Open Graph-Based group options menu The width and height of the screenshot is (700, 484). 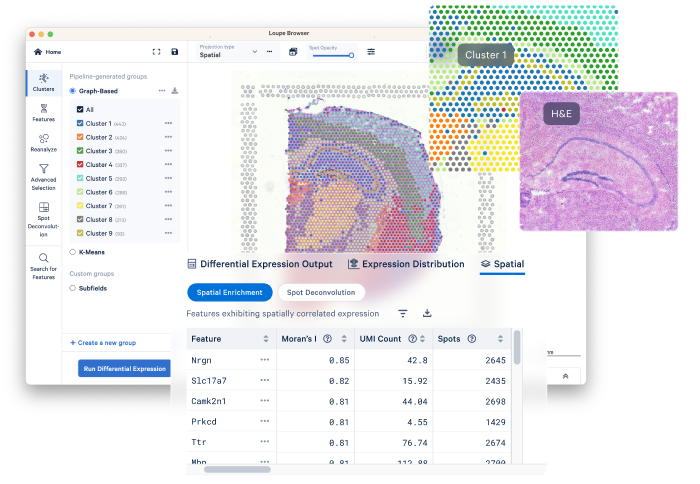pos(162,91)
